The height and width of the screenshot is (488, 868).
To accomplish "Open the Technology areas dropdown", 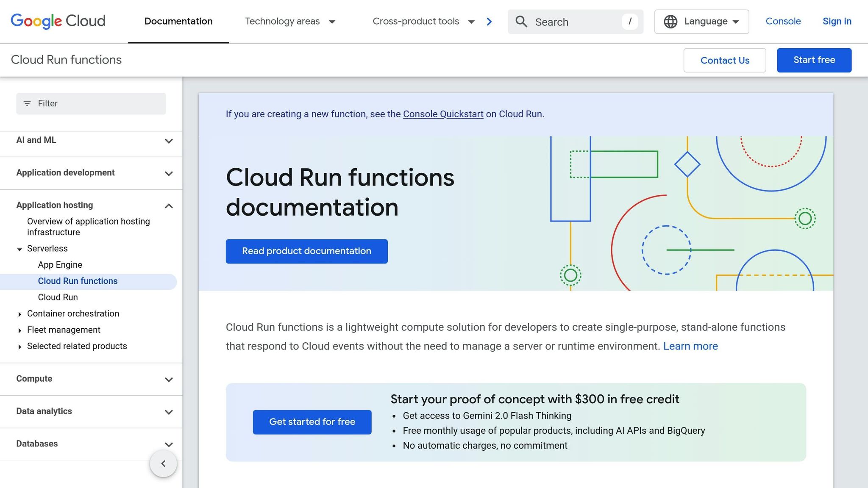I will 290,22.
